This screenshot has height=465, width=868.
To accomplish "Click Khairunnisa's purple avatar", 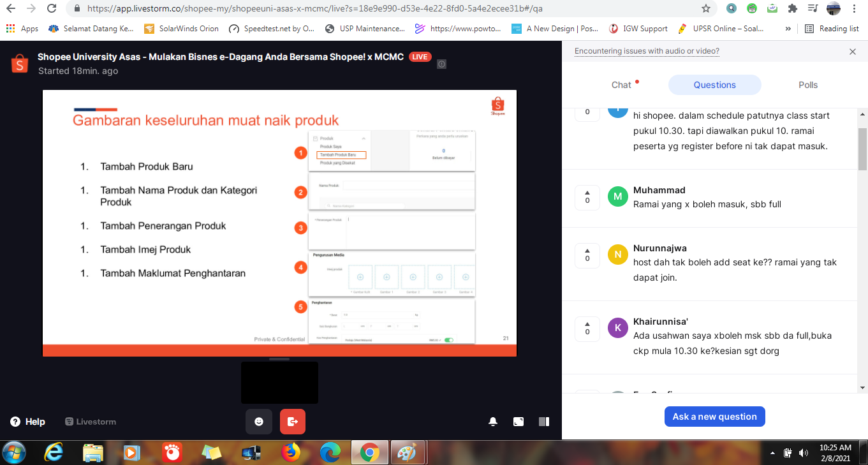I will click(617, 328).
